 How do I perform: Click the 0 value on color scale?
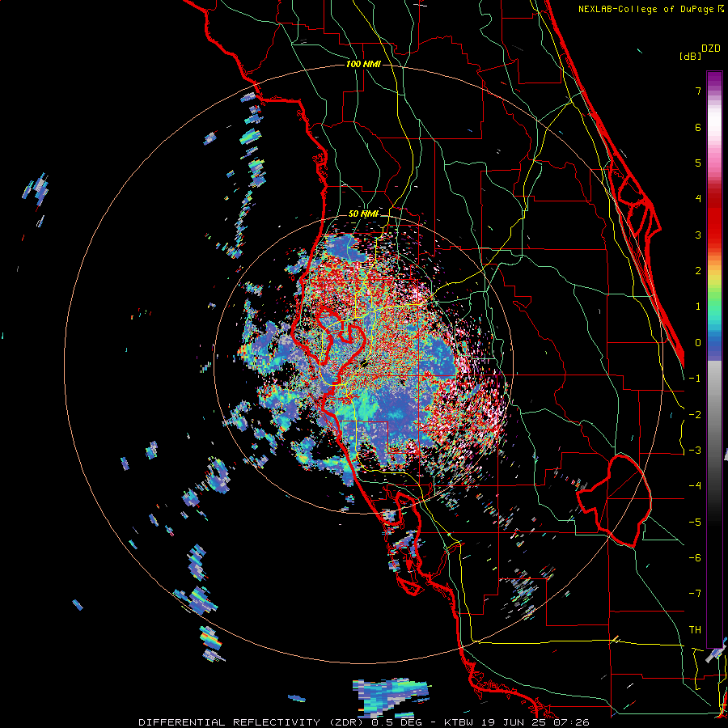click(698, 343)
